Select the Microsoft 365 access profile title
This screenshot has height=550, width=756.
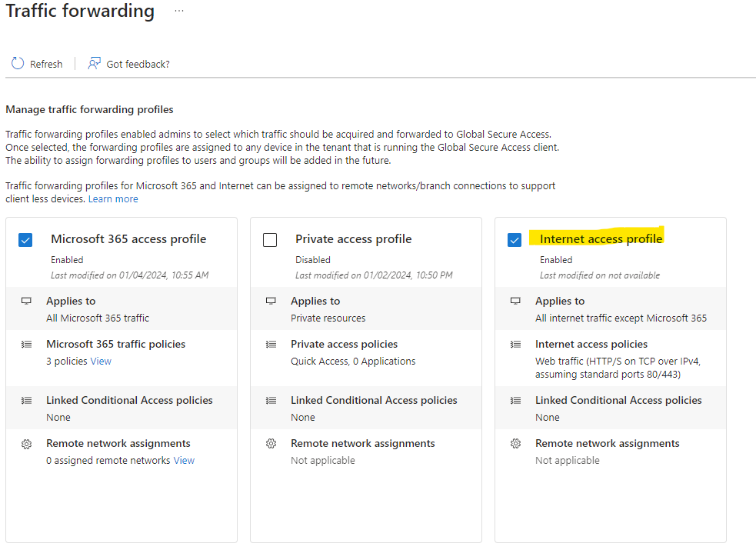128,238
